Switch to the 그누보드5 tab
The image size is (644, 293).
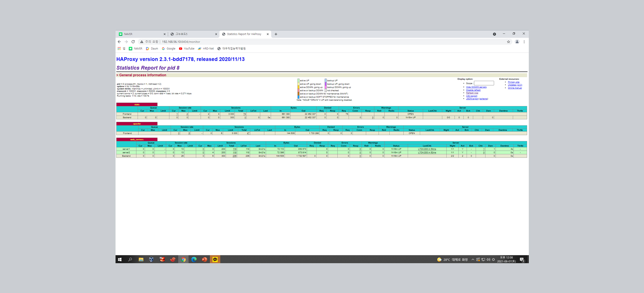pos(194,34)
